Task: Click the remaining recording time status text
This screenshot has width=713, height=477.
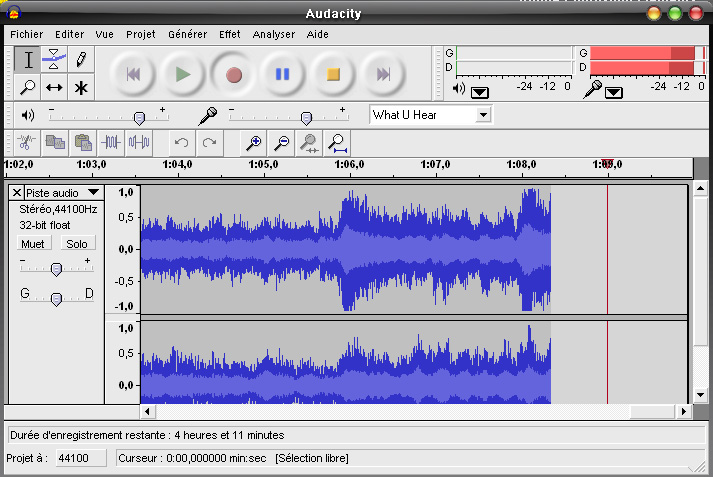Action: (x=147, y=435)
